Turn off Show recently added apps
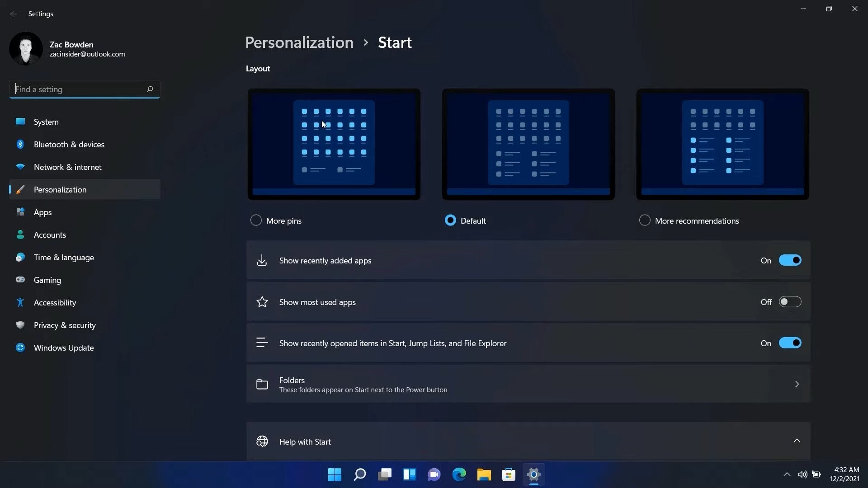Viewport: 868px width, 488px height. click(789, 260)
